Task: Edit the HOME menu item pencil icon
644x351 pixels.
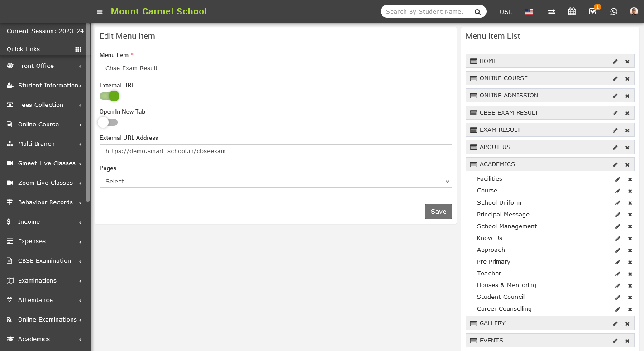Action: [615, 62]
